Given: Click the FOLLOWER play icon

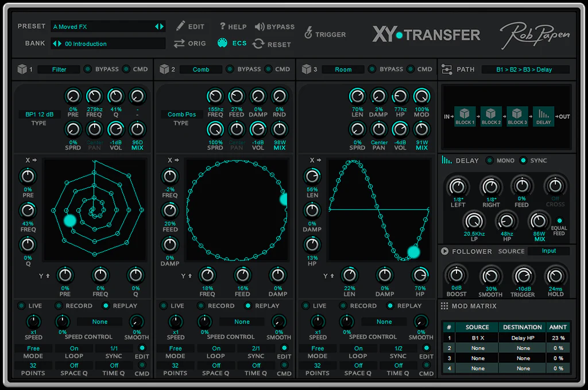Looking at the screenshot, I should [x=445, y=251].
